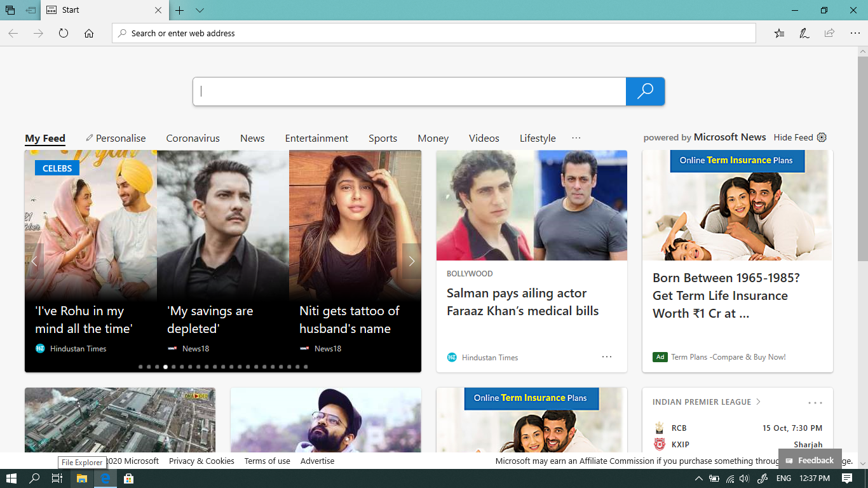Refresh the current page
868x488 pixels.
pyautogui.click(x=64, y=33)
